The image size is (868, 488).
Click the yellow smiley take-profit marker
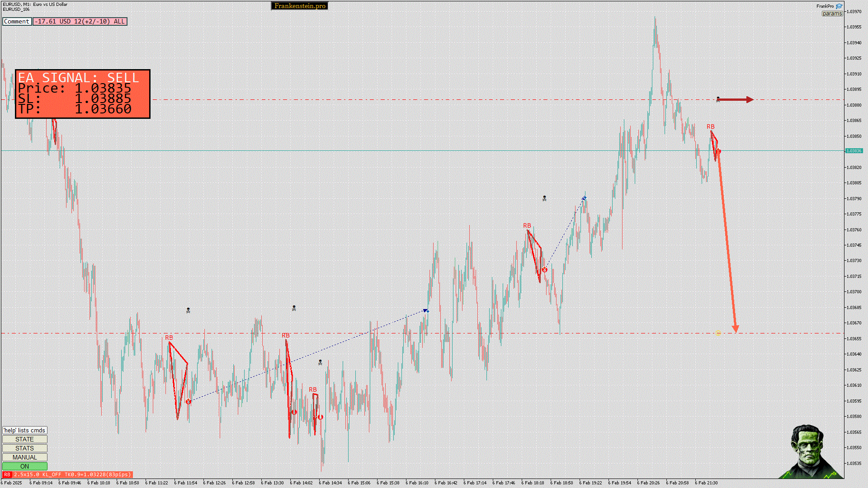(718, 333)
